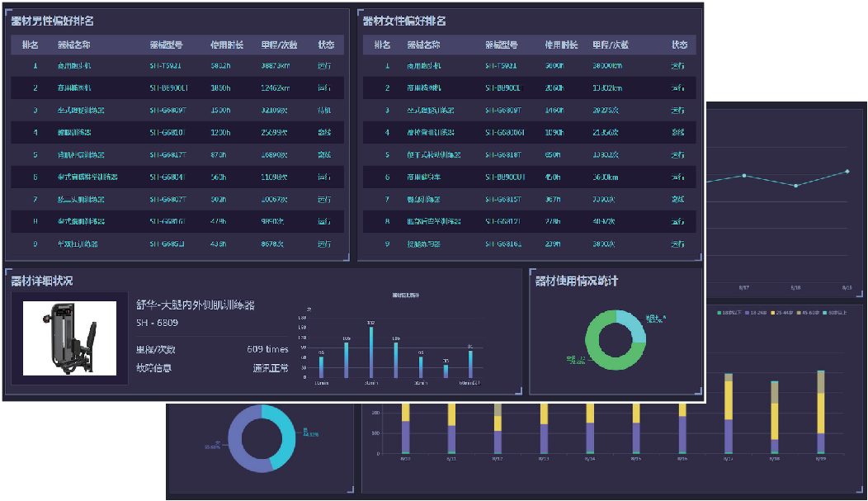Sort male table by 使用时长 header
Viewport: 868px width, 501px height.
[226, 45]
